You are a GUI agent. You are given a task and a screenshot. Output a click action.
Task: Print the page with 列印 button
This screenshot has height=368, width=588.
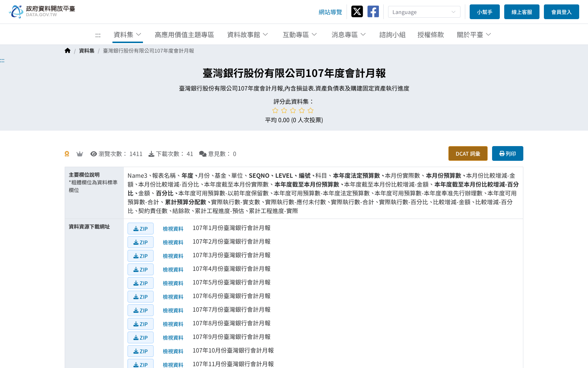508,153
